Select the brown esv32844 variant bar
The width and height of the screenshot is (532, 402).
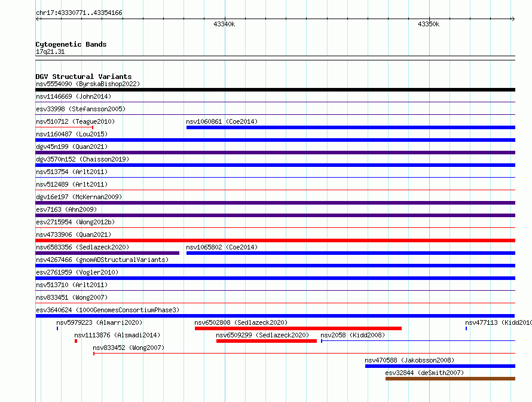point(450,379)
